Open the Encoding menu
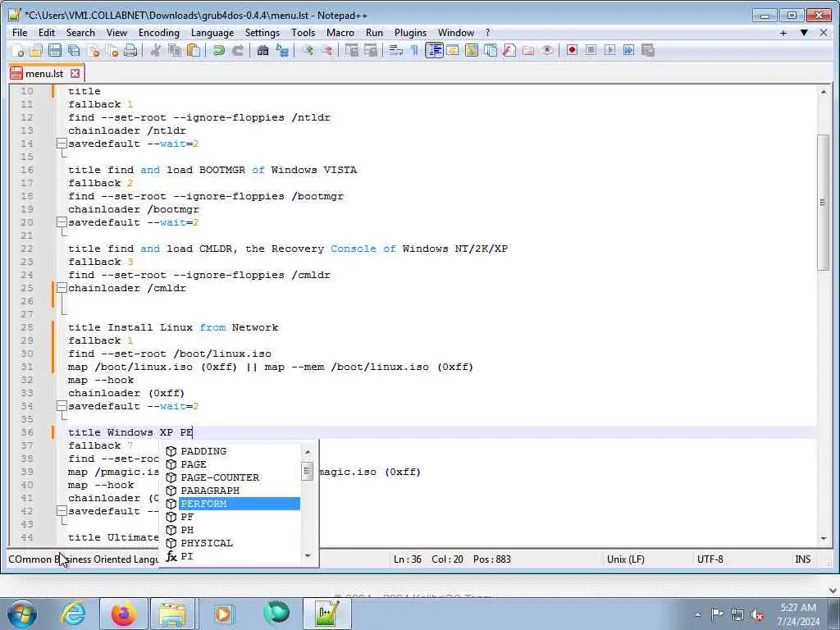840x630 pixels. click(159, 33)
